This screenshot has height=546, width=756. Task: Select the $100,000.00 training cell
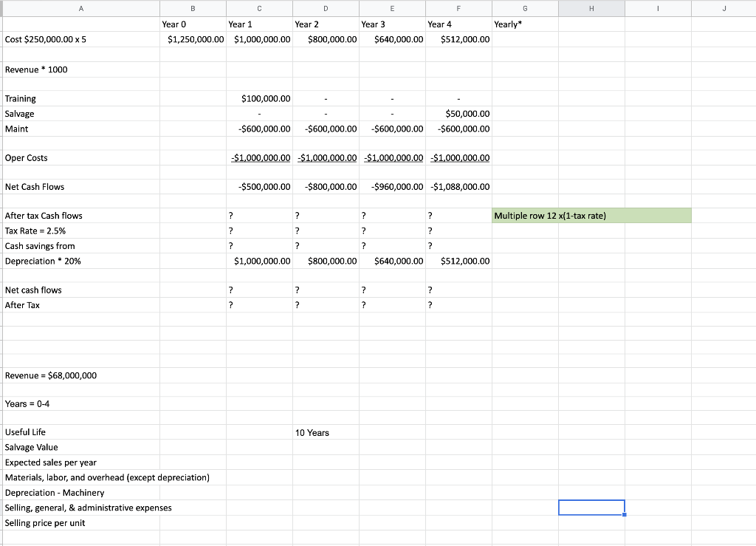coord(259,98)
